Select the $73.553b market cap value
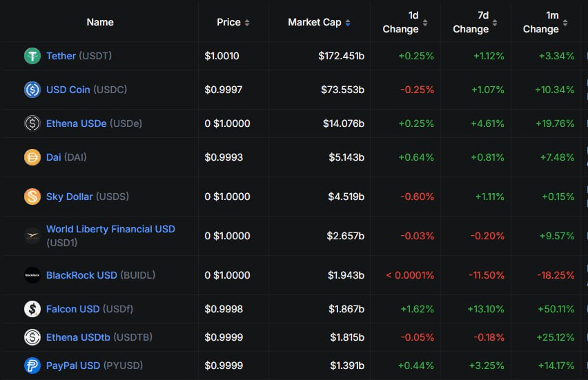588x380 pixels. click(x=342, y=90)
